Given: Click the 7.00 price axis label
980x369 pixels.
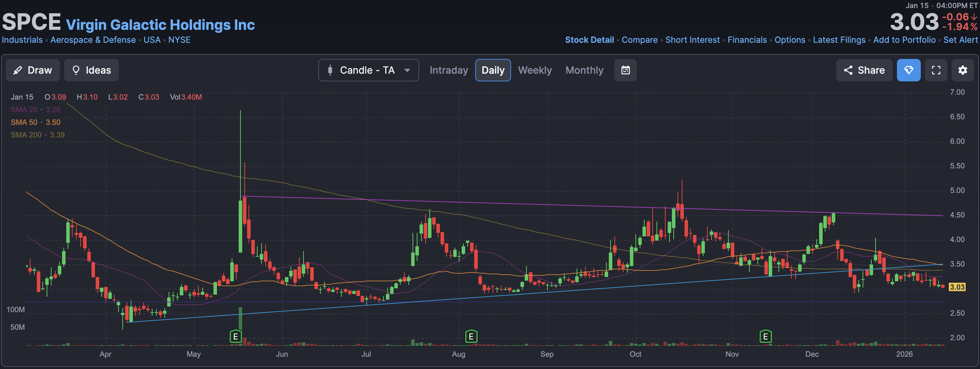Looking at the screenshot, I should pos(957,92).
